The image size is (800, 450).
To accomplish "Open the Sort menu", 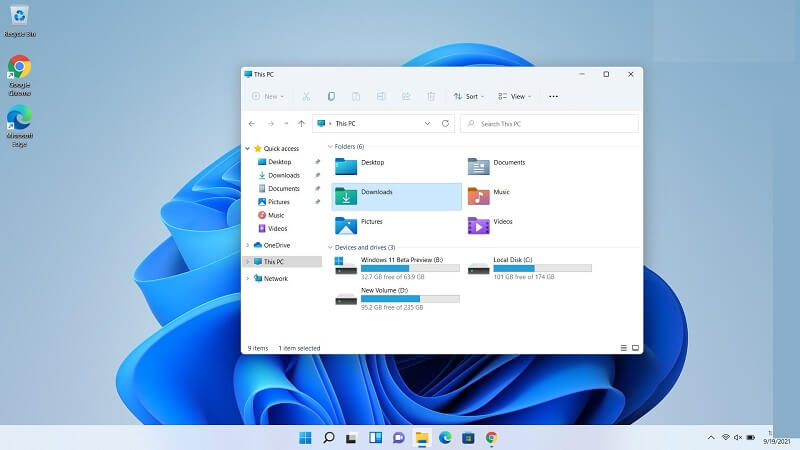I will (x=468, y=97).
